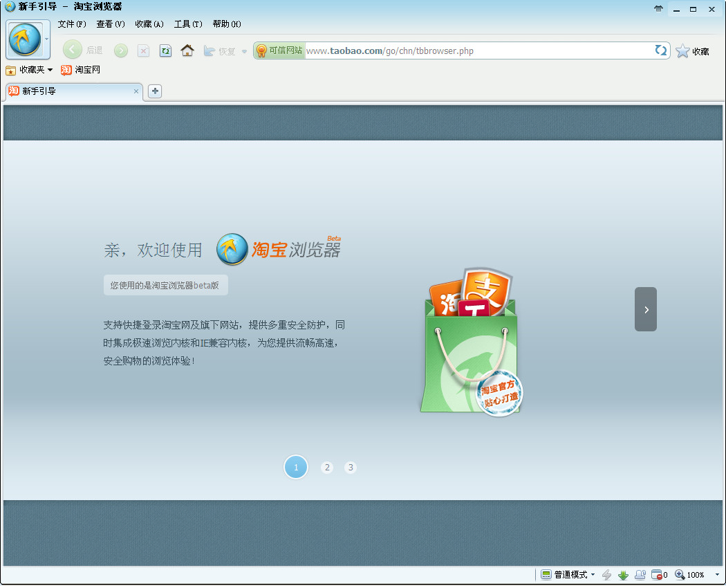Open the 淘宝网 bookmark on the favorites bar
The height and width of the screenshot is (588, 726).
(80, 70)
